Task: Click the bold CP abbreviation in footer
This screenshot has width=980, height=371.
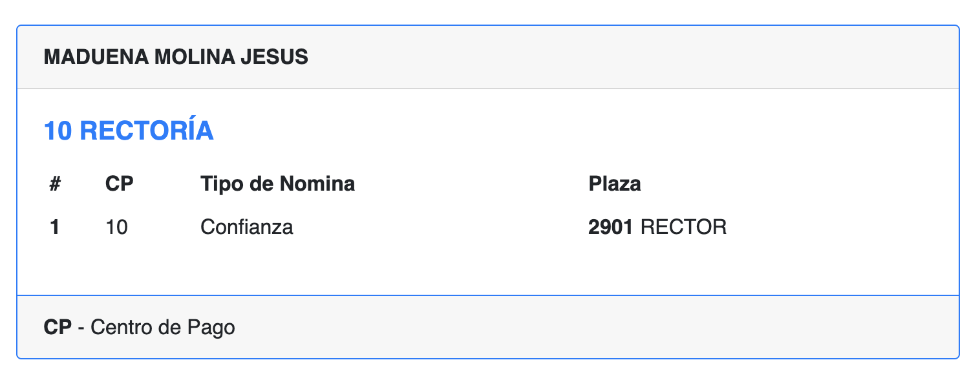Action: 58,328
